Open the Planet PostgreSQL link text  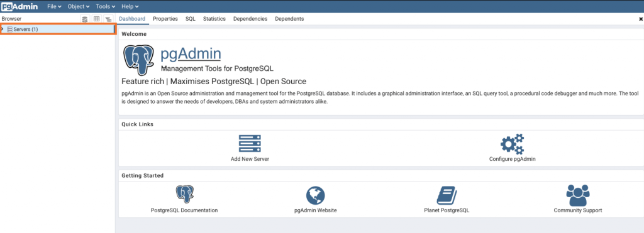[x=447, y=210]
